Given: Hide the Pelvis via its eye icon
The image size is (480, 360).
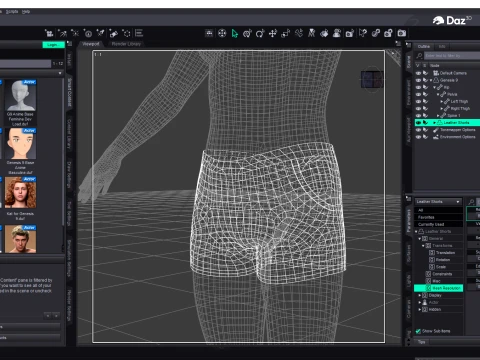Looking at the screenshot, I should point(418,94).
